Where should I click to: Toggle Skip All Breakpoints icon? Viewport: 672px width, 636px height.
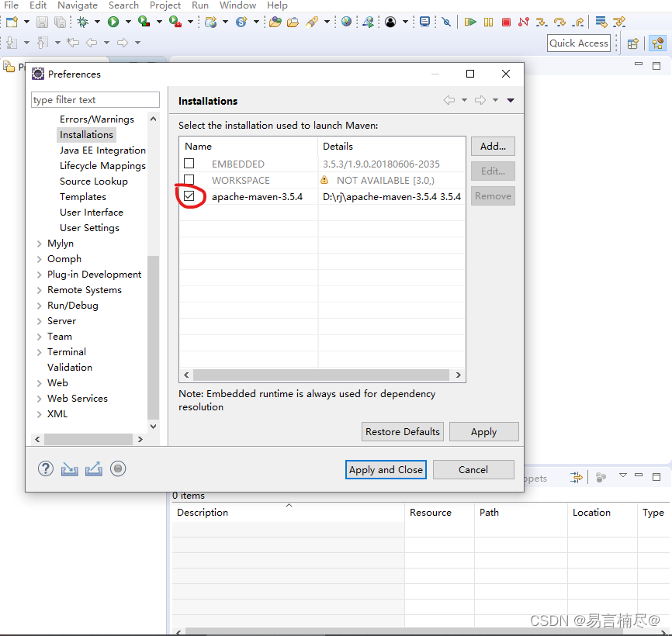pos(446,22)
